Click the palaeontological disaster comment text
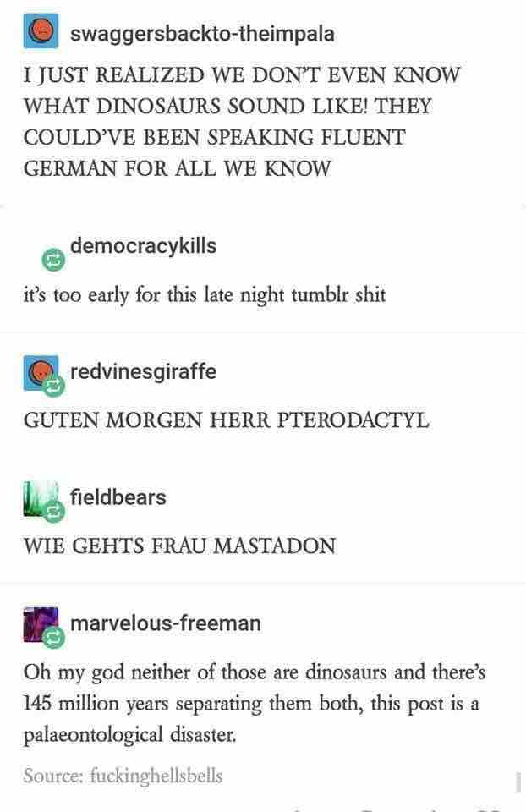The image size is (526, 812). tap(255, 703)
